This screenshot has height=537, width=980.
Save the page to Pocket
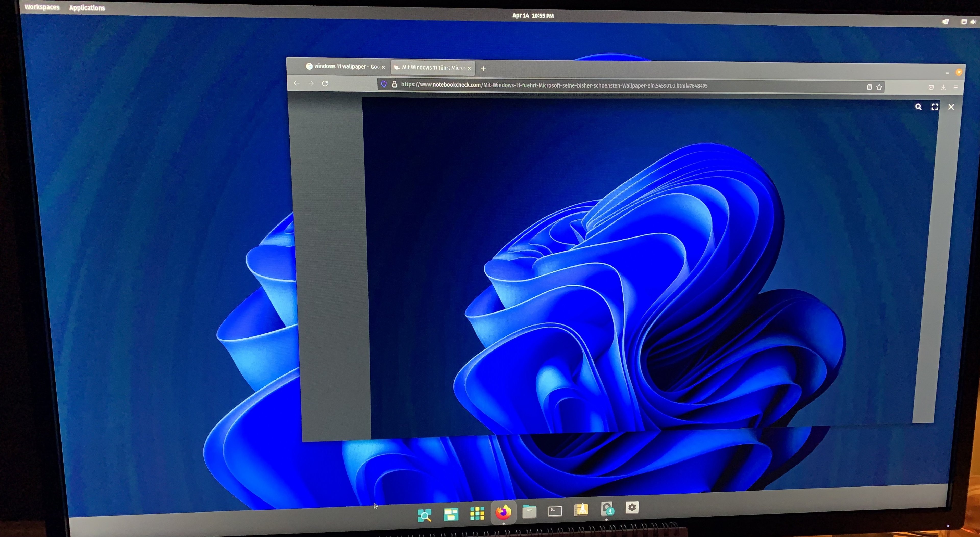pyautogui.click(x=931, y=88)
